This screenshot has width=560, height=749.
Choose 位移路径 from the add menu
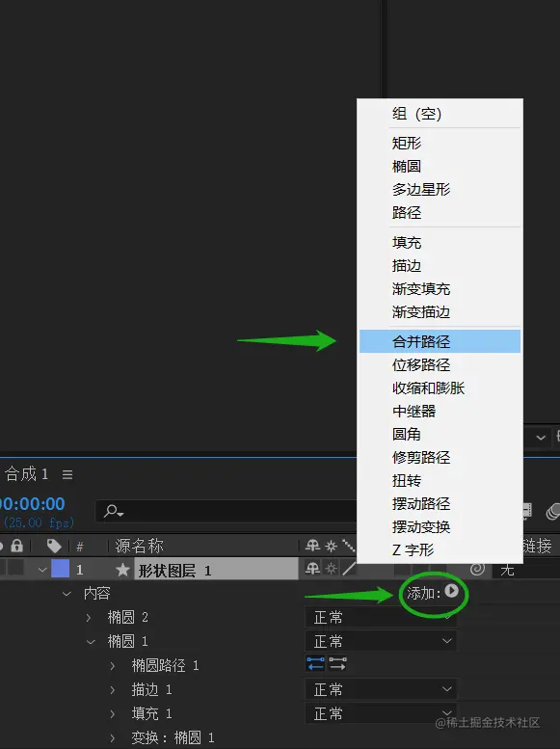click(440, 364)
